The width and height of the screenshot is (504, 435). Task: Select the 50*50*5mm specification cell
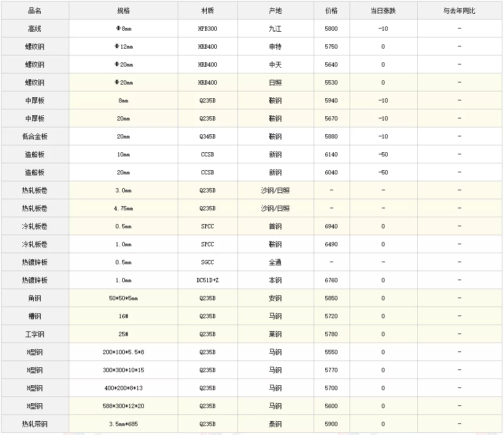tap(123, 299)
